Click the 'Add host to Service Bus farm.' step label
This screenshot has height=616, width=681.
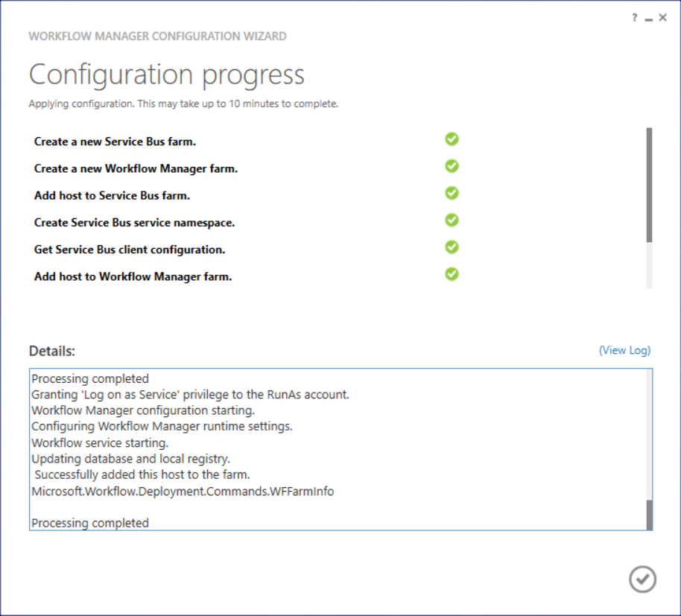pyautogui.click(x=112, y=196)
